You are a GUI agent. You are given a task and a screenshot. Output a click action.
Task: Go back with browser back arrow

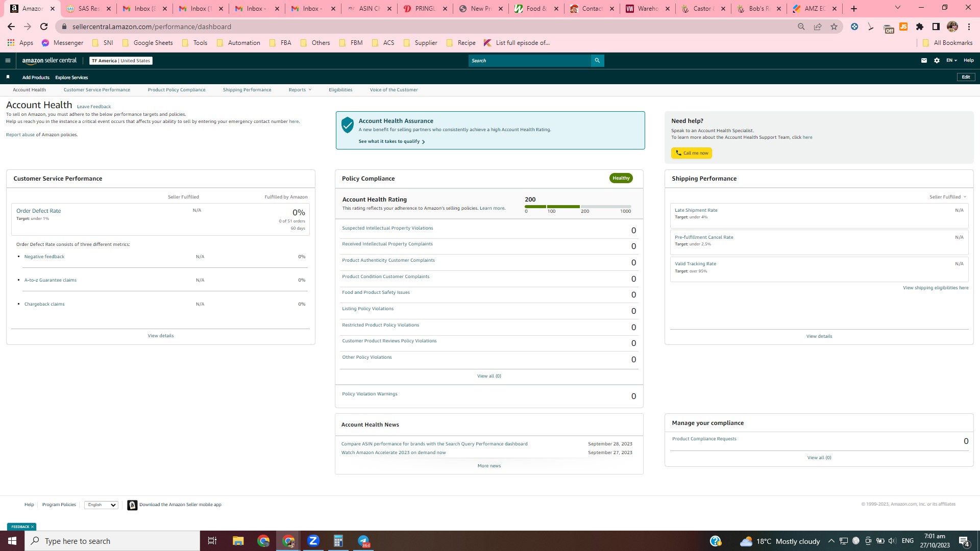(x=11, y=27)
